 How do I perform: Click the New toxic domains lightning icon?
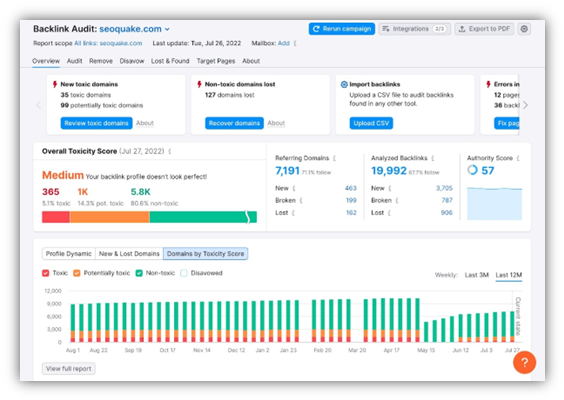pos(55,84)
